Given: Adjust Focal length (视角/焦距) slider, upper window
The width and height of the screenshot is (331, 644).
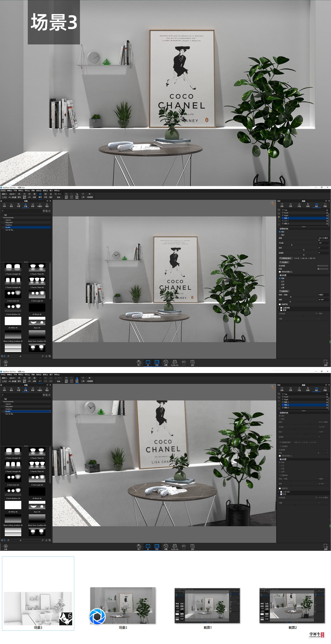Looking at the screenshot, I should coord(291,297).
